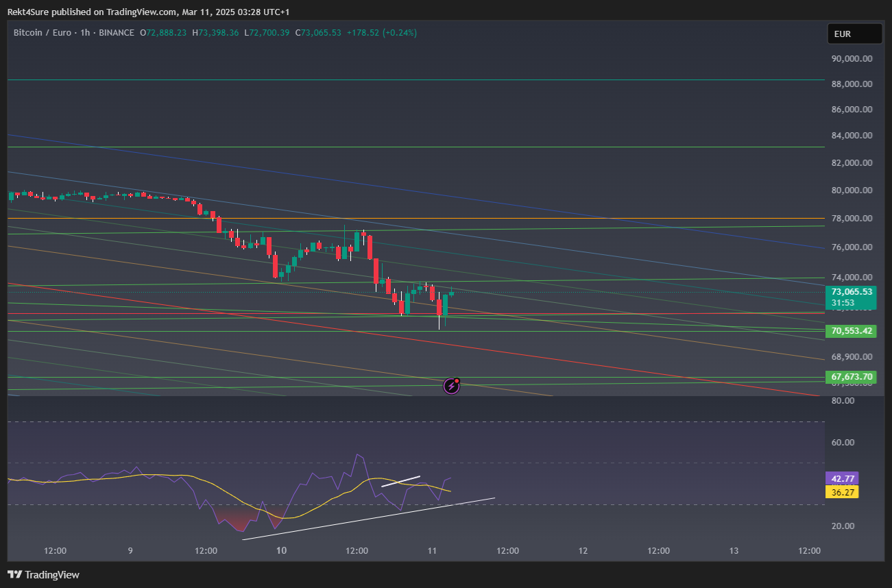Click the TradingView logo
The image size is (892, 588).
[x=43, y=574]
